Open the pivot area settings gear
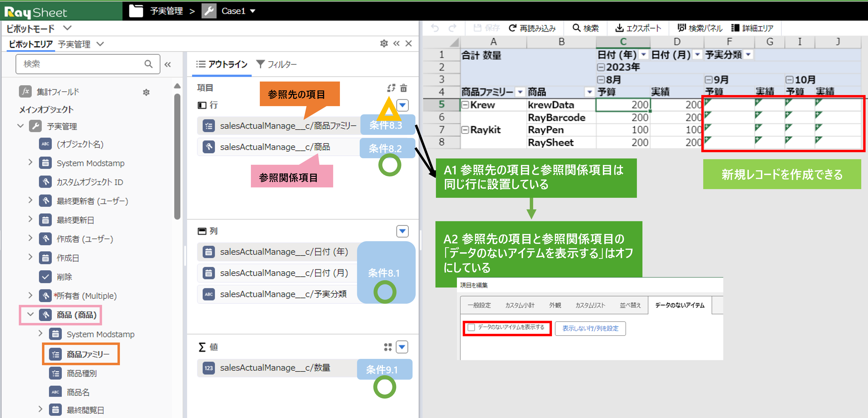868x418 pixels. [x=384, y=43]
